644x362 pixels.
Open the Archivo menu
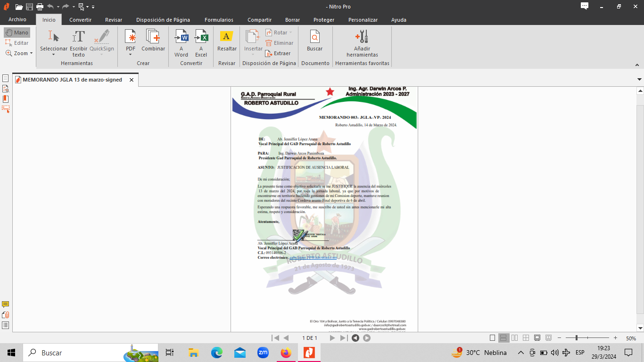[x=17, y=20]
